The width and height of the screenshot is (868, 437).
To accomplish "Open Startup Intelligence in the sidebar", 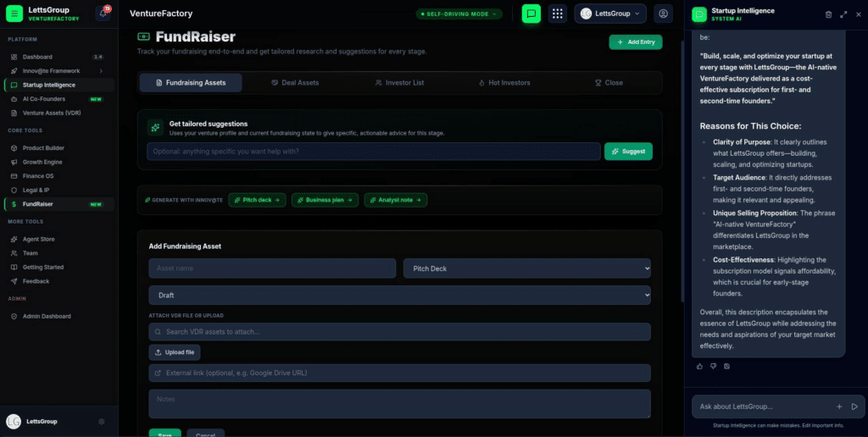I will [x=59, y=86].
